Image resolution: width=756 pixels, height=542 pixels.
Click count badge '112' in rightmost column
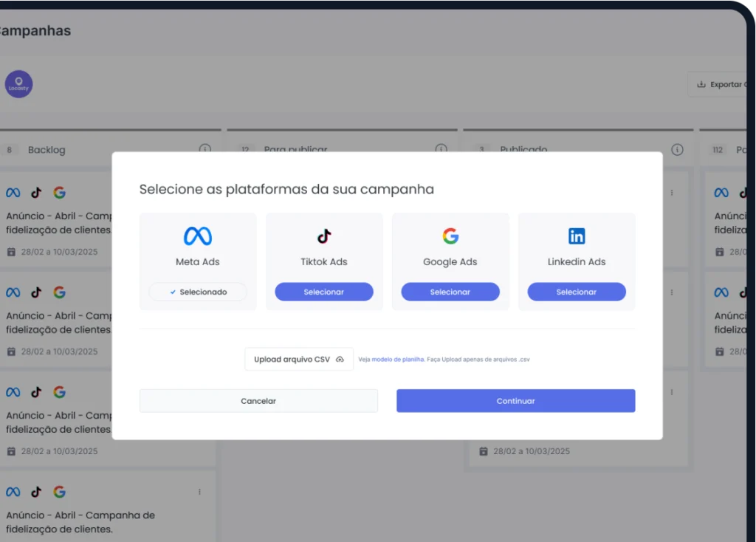718,150
